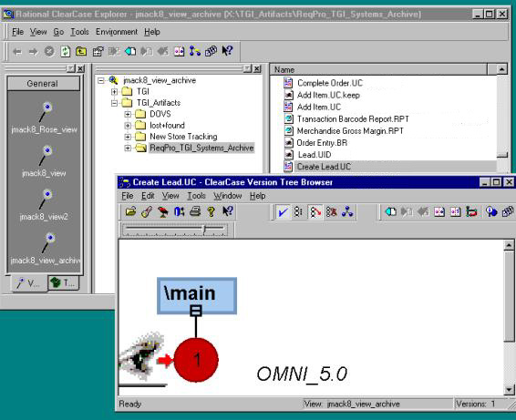Open the Properties icon in Explorer toolbar
516x420 pixels.
(98, 52)
